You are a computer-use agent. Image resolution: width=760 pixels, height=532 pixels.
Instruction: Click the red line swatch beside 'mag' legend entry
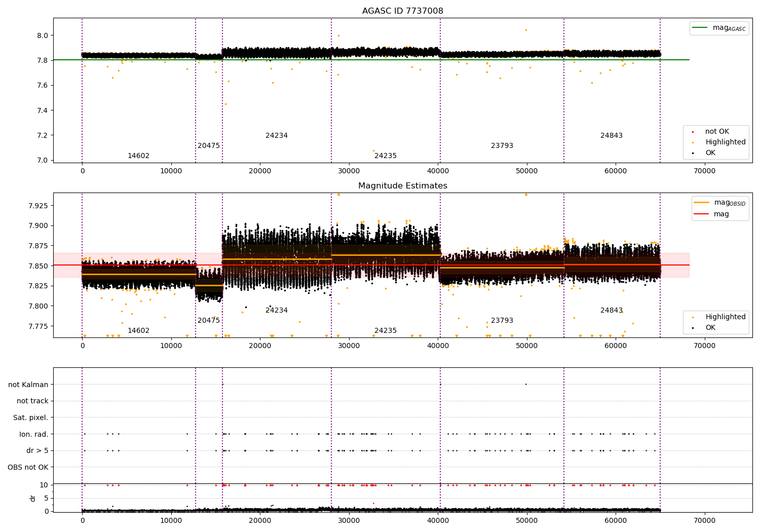click(x=701, y=214)
